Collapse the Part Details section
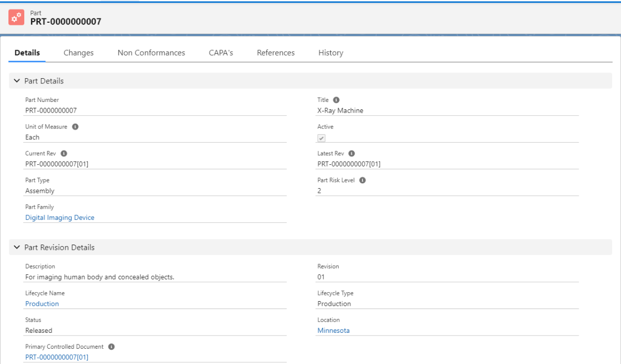This screenshot has width=621, height=364. 17,81
